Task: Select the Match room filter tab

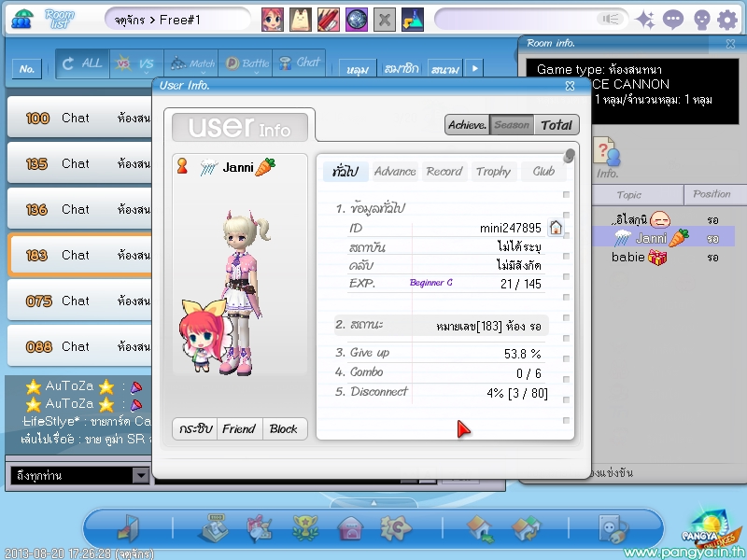Action: [191, 63]
